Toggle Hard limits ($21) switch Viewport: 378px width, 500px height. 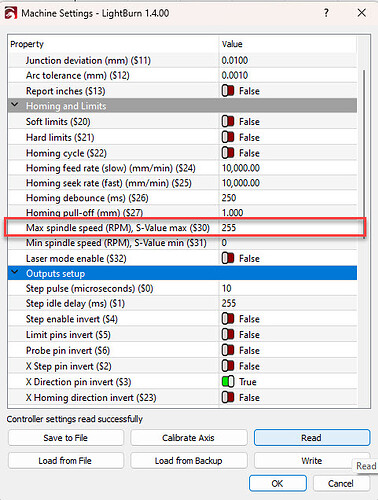[228, 137]
